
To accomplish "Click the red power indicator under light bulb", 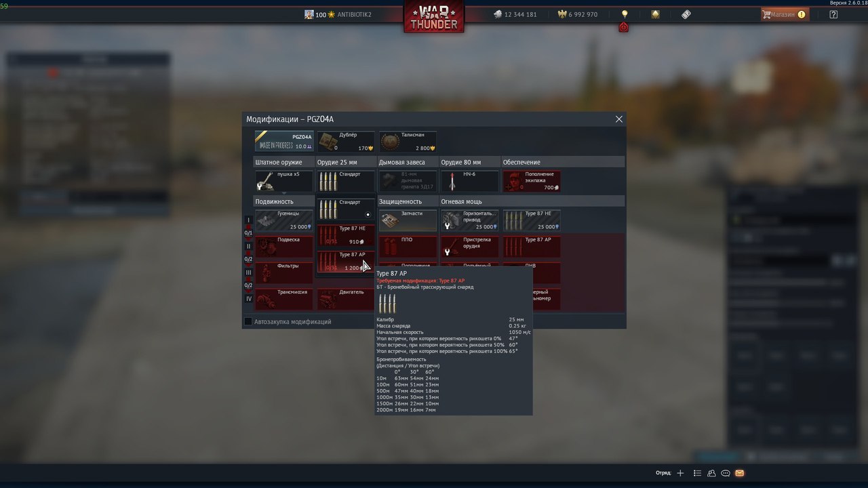I will [x=624, y=27].
